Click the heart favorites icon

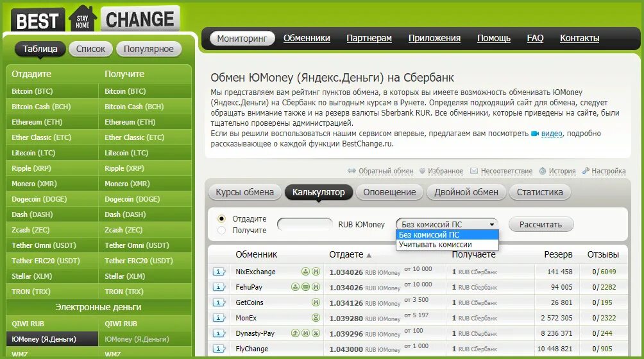pos(422,171)
